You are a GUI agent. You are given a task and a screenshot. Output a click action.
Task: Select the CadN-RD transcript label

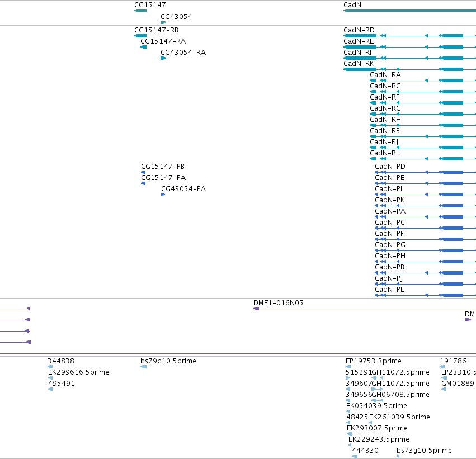[359, 30]
